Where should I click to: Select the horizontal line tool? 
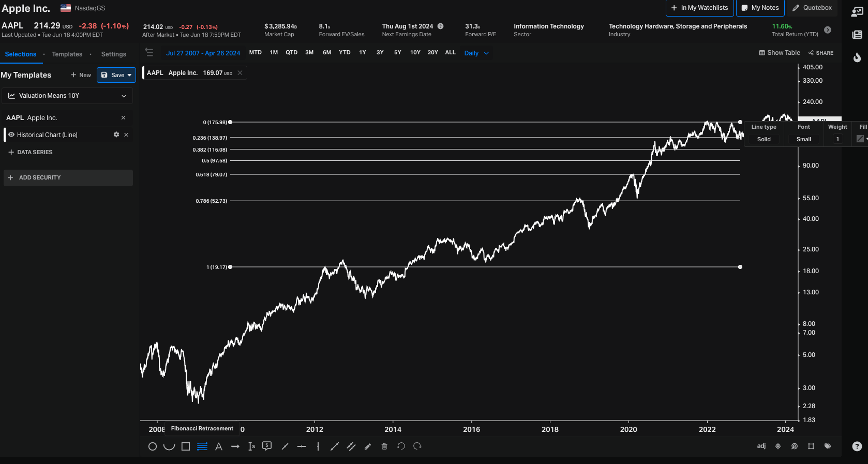[x=302, y=446]
